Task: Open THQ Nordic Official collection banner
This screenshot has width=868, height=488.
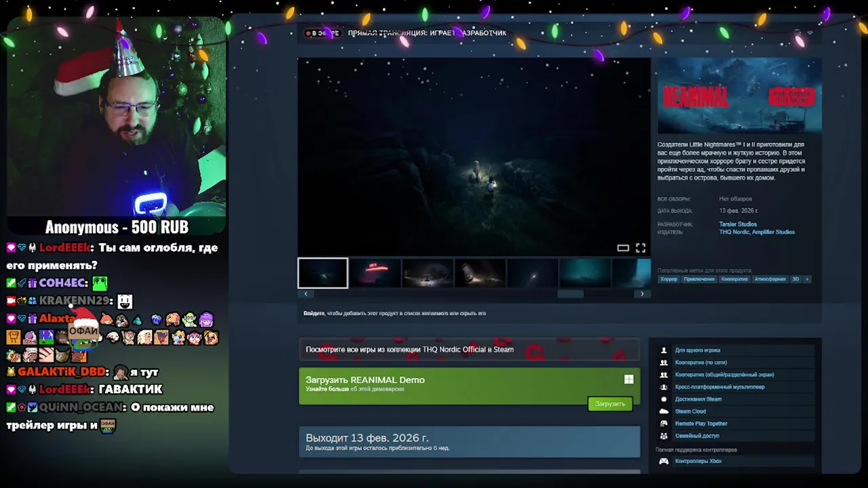Action: point(469,350)
